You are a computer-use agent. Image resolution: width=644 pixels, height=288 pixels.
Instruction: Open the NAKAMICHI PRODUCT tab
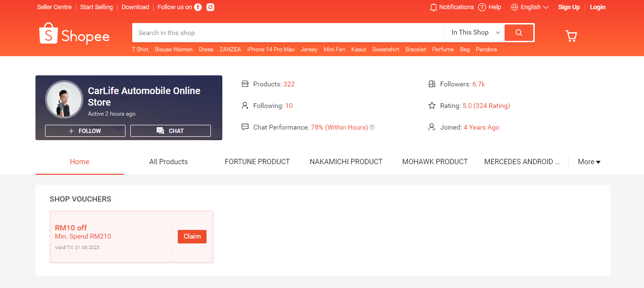tap(346, 162)
